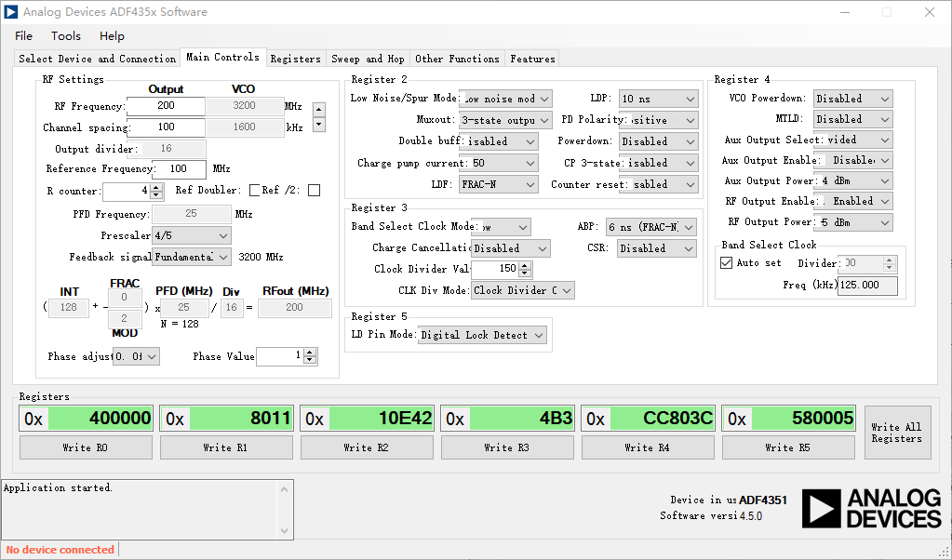The image size is (952, 560).
Task: Click the RF Frequency Output field
Action: point(166,105)
